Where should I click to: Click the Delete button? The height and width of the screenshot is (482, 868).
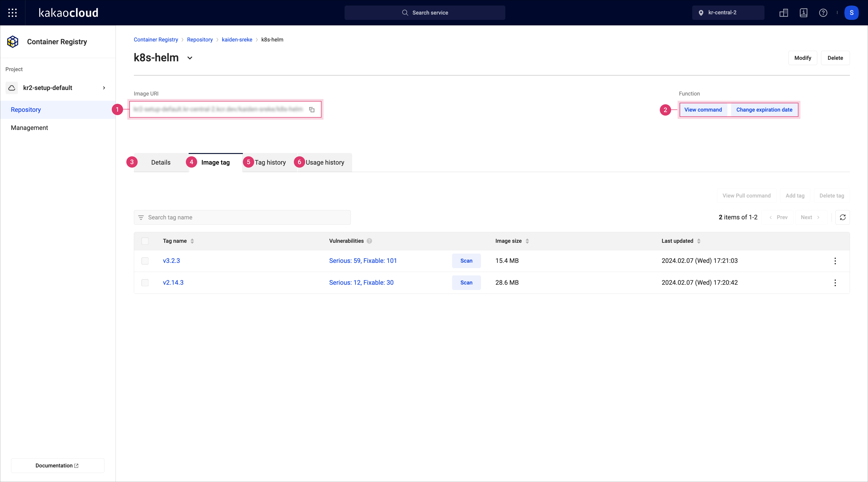tap(835, 58)
